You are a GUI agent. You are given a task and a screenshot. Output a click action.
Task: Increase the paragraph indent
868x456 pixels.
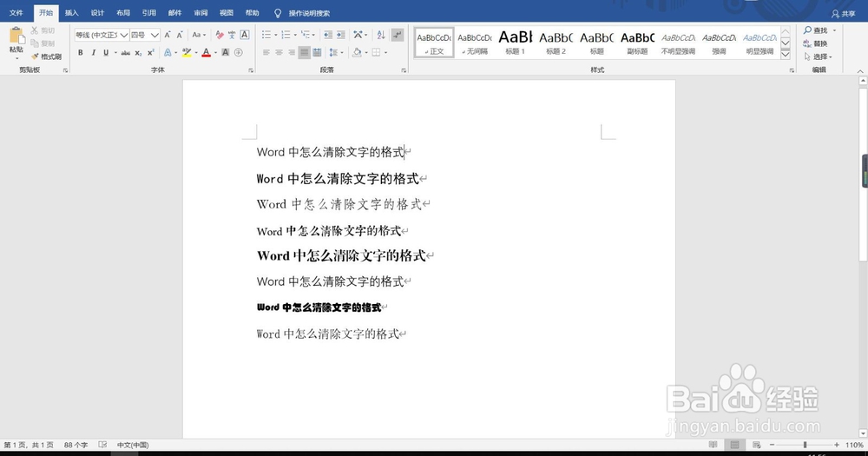coord(341,35)
